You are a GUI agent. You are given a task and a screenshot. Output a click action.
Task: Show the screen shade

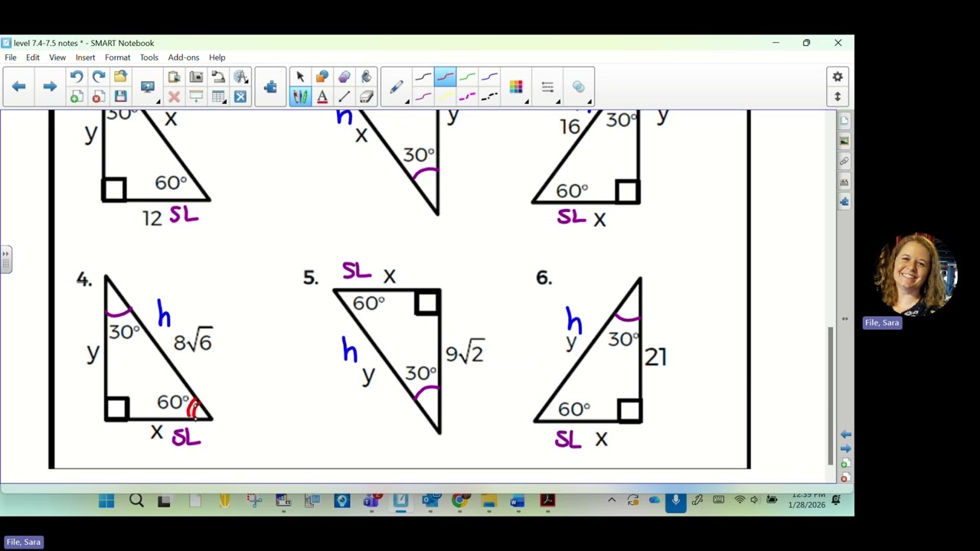pos(196,97)
